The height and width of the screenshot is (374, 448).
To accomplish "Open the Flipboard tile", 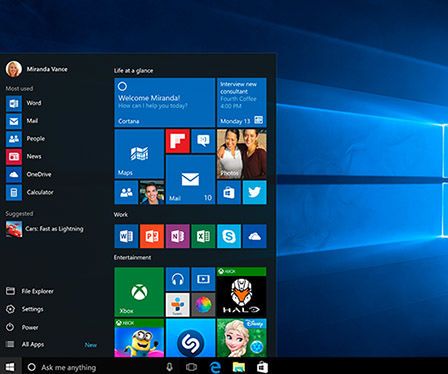I will 178,141.
